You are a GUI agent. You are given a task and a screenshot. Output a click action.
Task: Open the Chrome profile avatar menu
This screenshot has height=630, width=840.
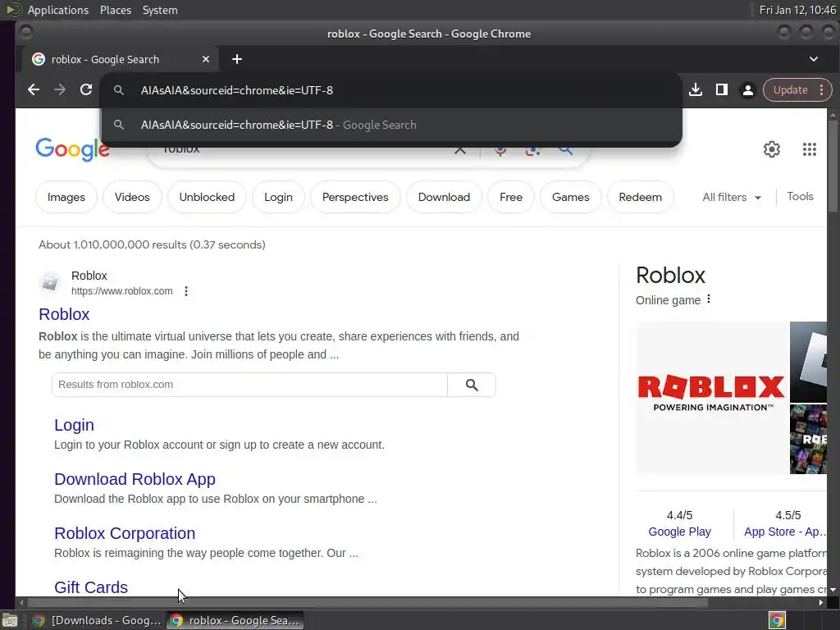(748, 90)
